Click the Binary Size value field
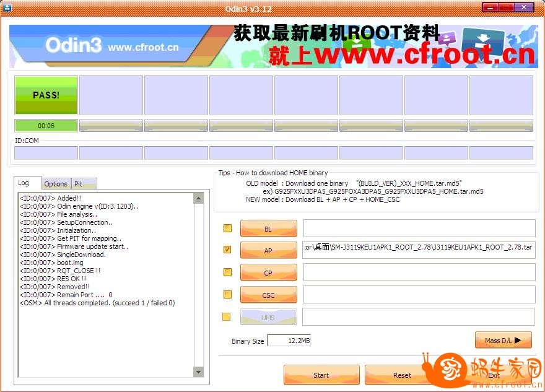The width and height of the screenshot is (545, 392). point(289,341)
